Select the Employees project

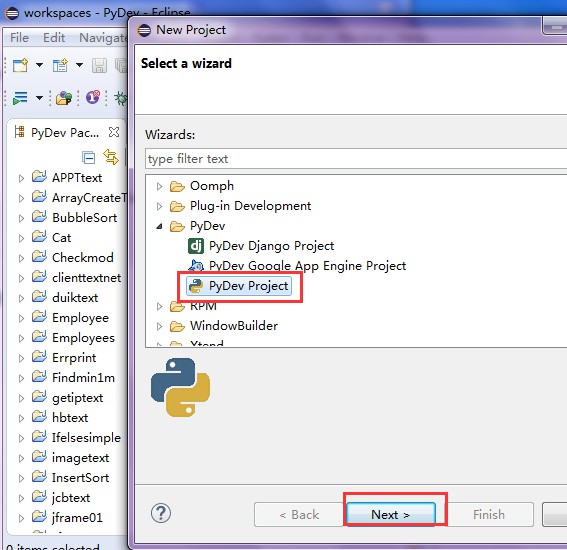(83, 338)
